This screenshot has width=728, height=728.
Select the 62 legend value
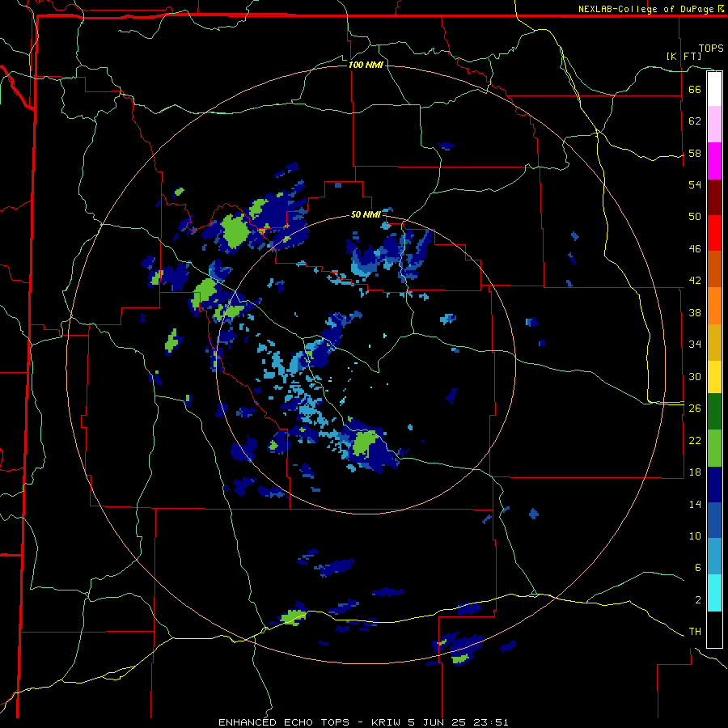point(695,121)
